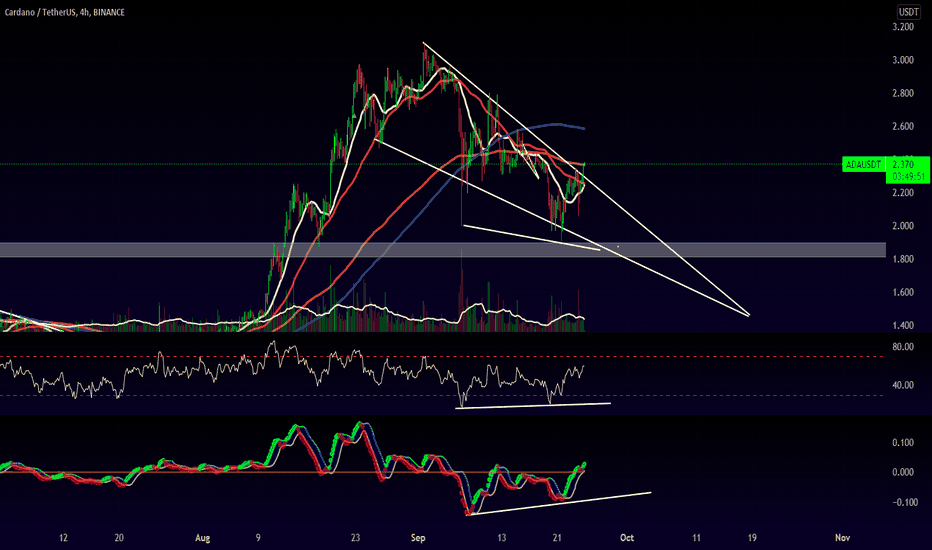
Task: Click the 1.800 price axis label
Action: [x=903, y=259]
